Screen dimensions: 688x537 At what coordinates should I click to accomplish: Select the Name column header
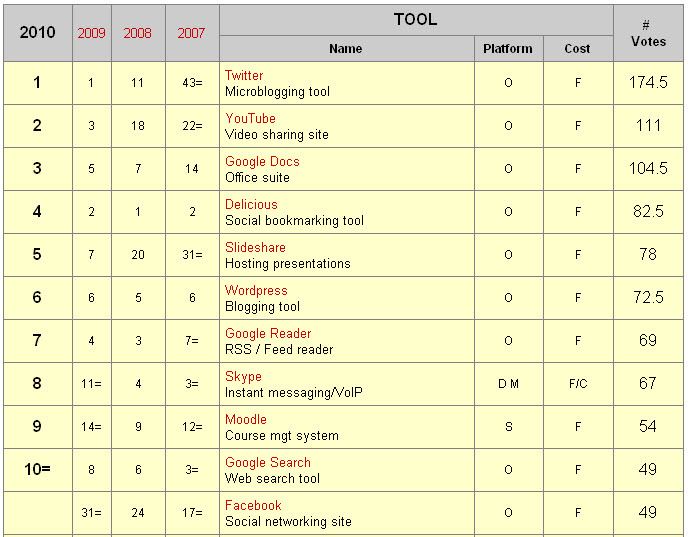click(346, 48)
